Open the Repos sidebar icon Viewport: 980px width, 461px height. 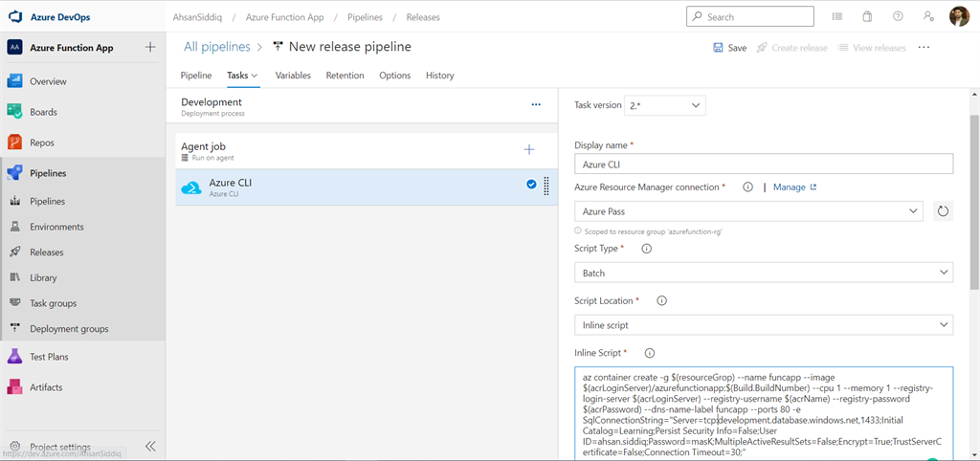tap(15, 143)
